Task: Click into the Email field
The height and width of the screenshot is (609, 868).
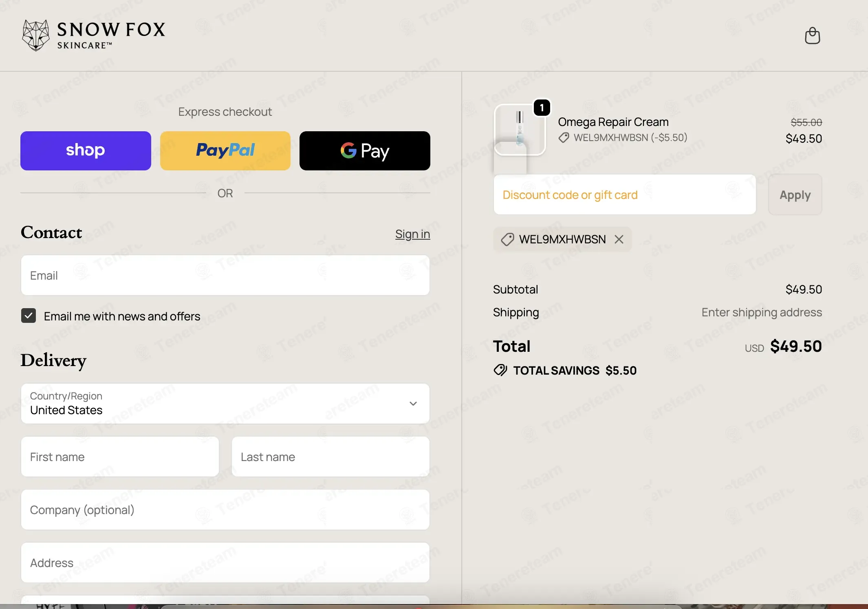Action: [x=225, y=276]
